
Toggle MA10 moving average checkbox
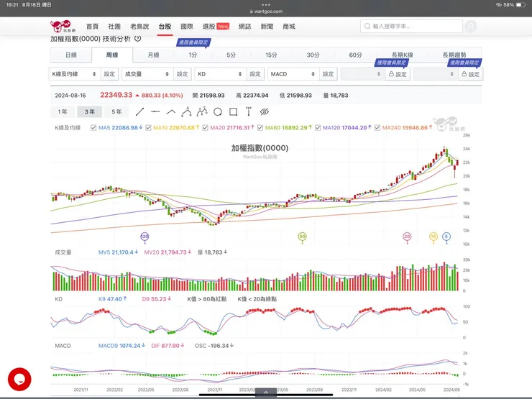pos(148,127)
